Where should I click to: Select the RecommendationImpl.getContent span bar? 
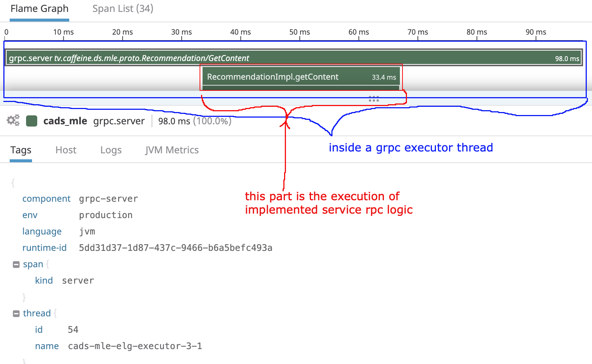click(x=301, y=77)
